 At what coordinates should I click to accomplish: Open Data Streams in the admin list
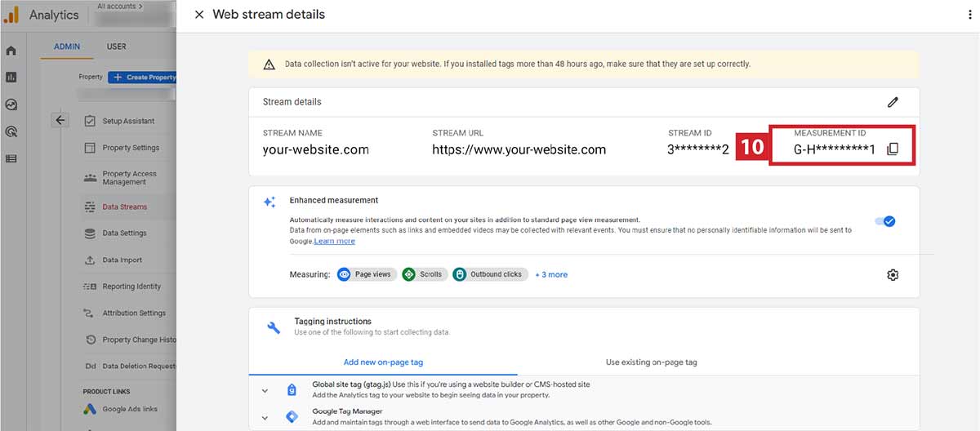(x=124, y=207)
